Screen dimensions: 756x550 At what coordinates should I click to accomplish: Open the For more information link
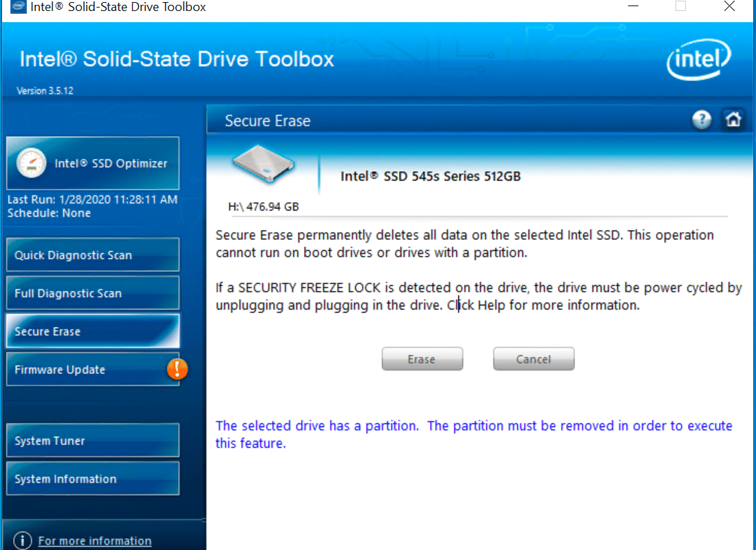pyautogui.click(x=95, y=541)
